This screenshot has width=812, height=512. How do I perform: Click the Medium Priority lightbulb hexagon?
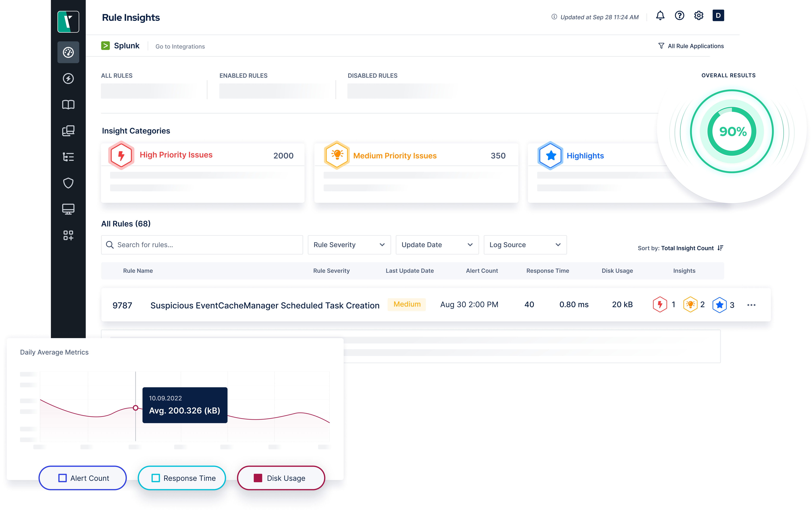(337, 155)
